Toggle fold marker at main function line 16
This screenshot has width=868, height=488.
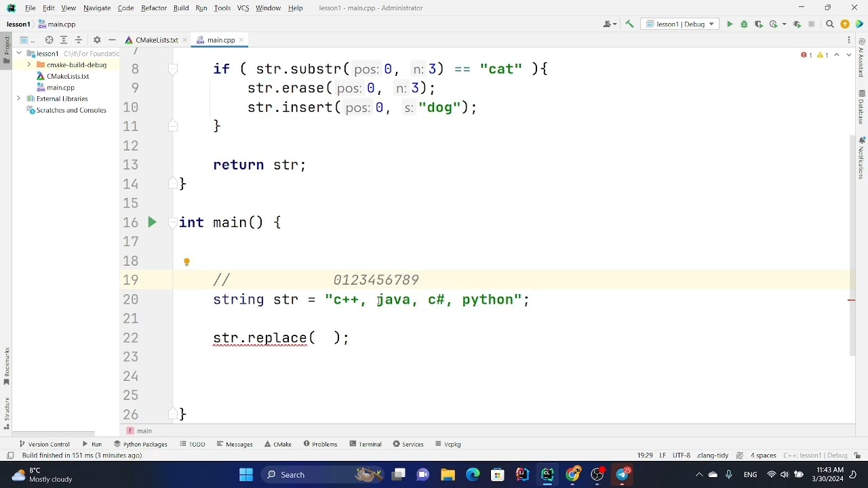tap(173, 222)
